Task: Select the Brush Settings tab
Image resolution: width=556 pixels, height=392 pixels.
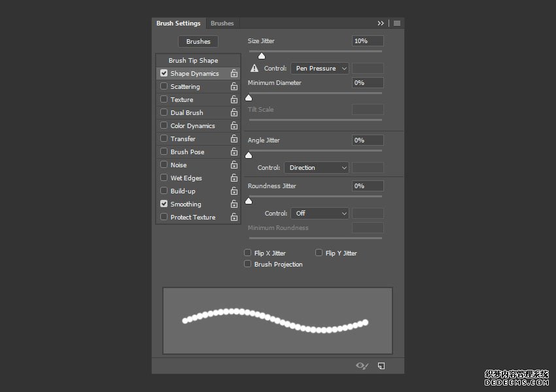Action: 179,24
